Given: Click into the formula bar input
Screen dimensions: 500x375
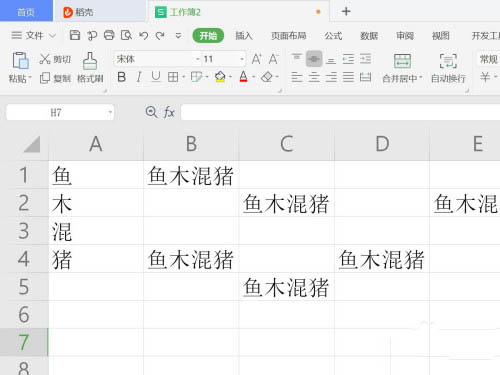Looking at the screenshot, I should pyautogui.click(x=340, y=112).
